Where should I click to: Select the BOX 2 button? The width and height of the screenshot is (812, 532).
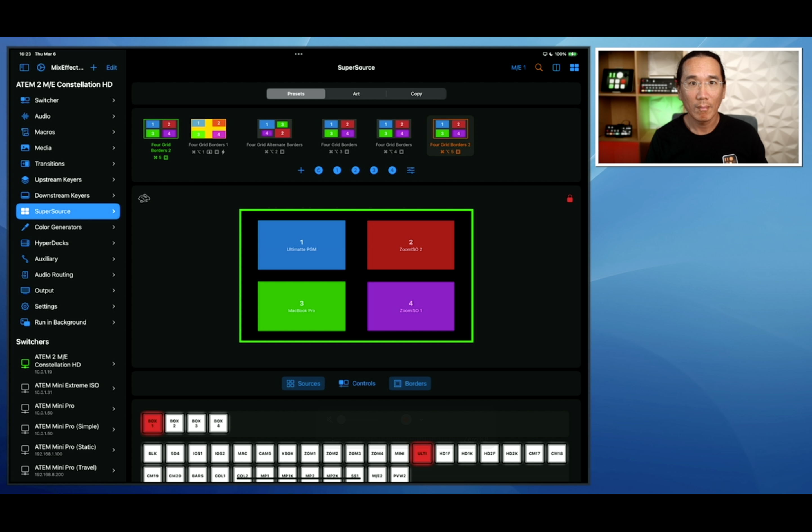pos(174,423)
